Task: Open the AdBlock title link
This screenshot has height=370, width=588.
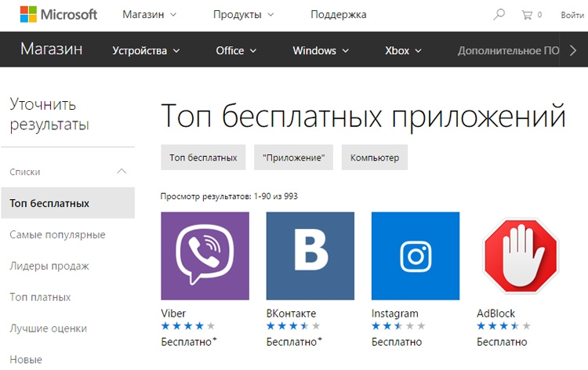Action: [x=495, y=313]
